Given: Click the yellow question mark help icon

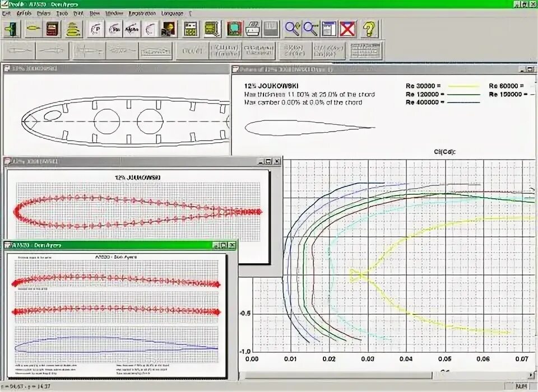Looking at the screenshot, I should [369, 29].
